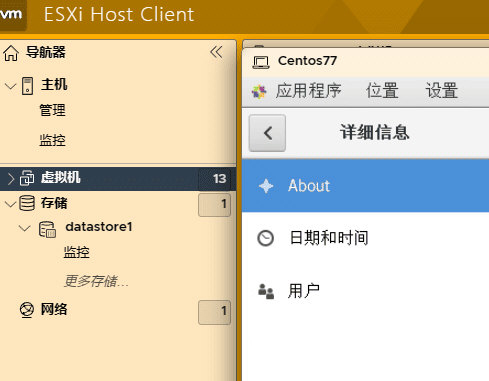The width and height of the screenshot is (489, 381).
Task: Click the Centos77 console monitor icon
Action: pyautogui.click(x=261, y=62)
